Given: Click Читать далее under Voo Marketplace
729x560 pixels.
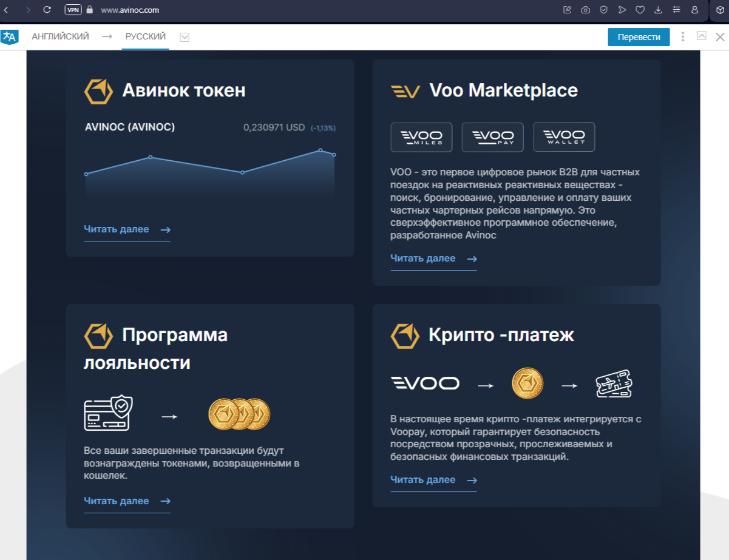Looking at the screenshot, I should tap(433, 258).
